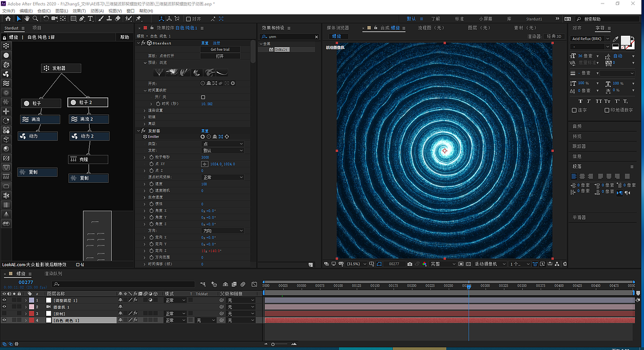Hide the 摄像机 1 layer eye icon
This screenshot has width=644, height=350.
click(4, 307)
